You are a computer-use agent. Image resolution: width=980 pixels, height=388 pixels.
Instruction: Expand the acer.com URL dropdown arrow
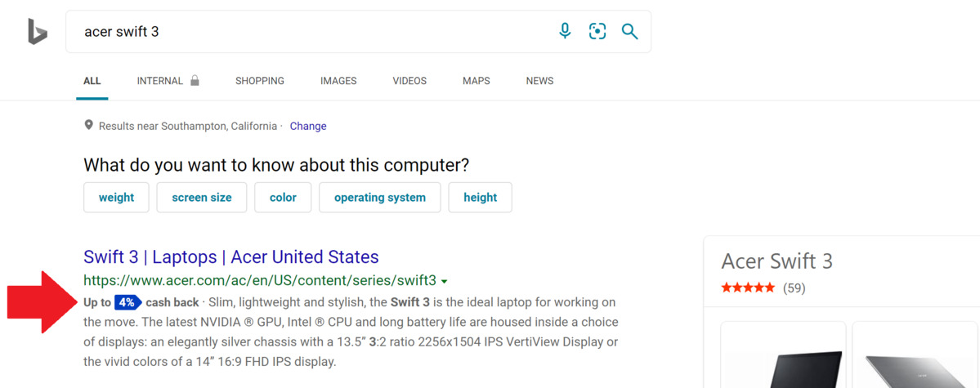click(445, 280)
